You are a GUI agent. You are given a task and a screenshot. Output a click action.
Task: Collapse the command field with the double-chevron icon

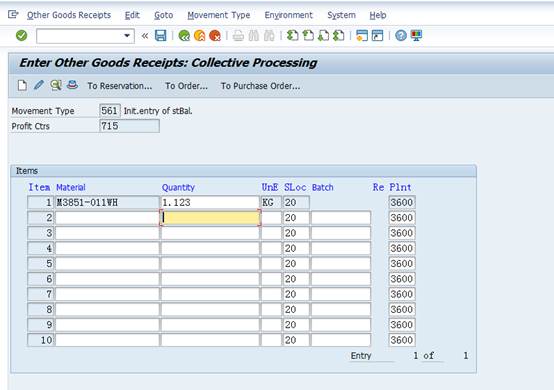click(x=145, y=36)
